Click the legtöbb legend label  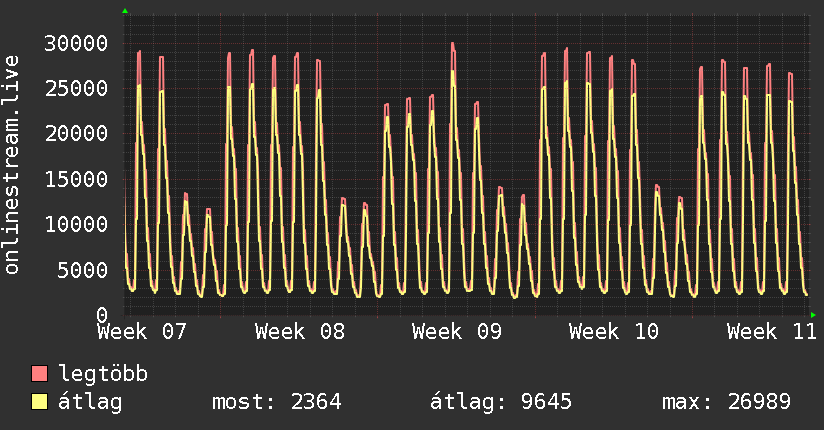pos(103,374)
